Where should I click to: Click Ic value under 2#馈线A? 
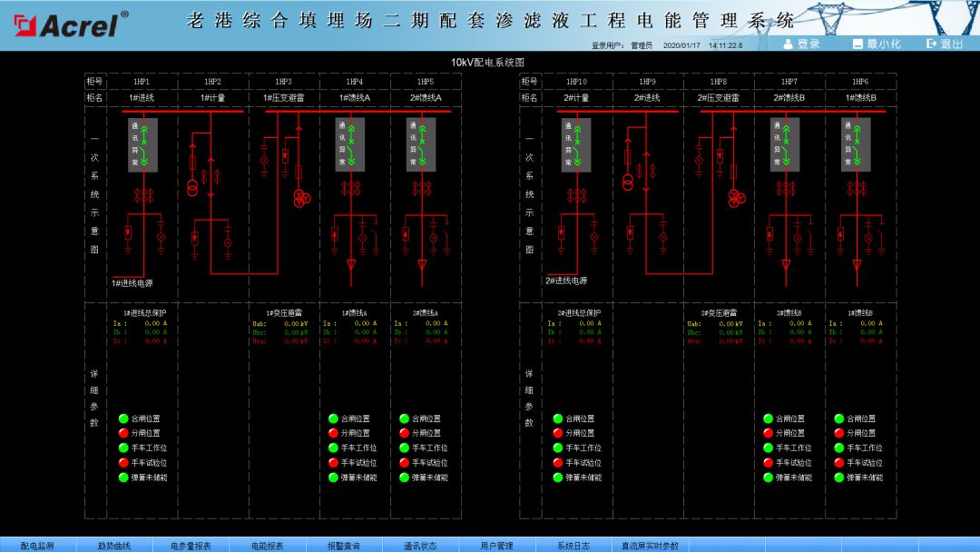tap(436, 340)
